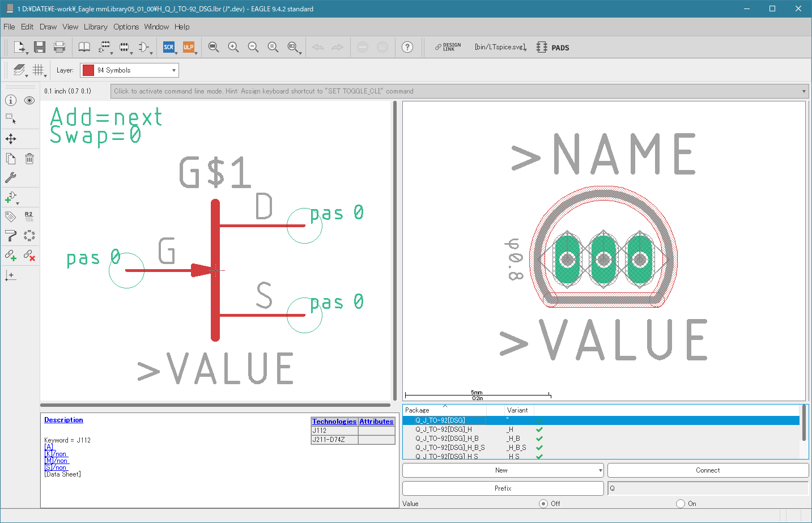The width and height of the screenshot is (812, 523).
Task: Select the Value Off radio button
Action: click(x=543, y=504)
